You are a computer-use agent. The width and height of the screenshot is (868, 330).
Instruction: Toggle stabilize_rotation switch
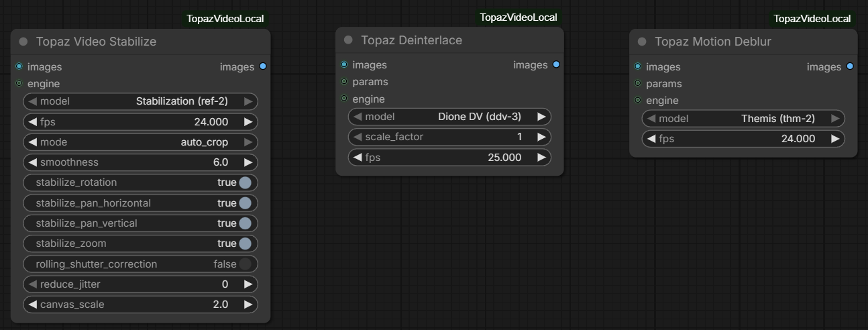point(245,182)
